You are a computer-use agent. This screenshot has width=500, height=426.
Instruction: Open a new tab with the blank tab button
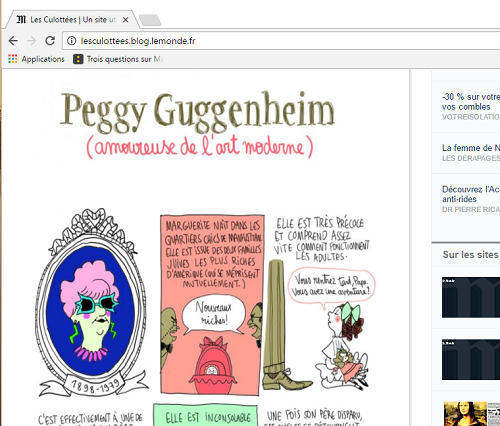click(x=150, y=20)
